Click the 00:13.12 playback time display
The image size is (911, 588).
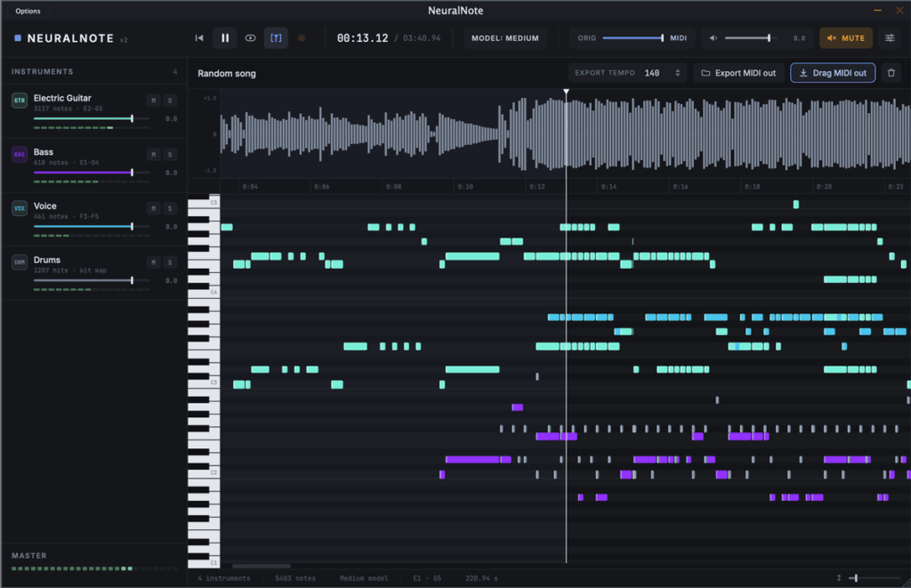(x=363, y=37)
